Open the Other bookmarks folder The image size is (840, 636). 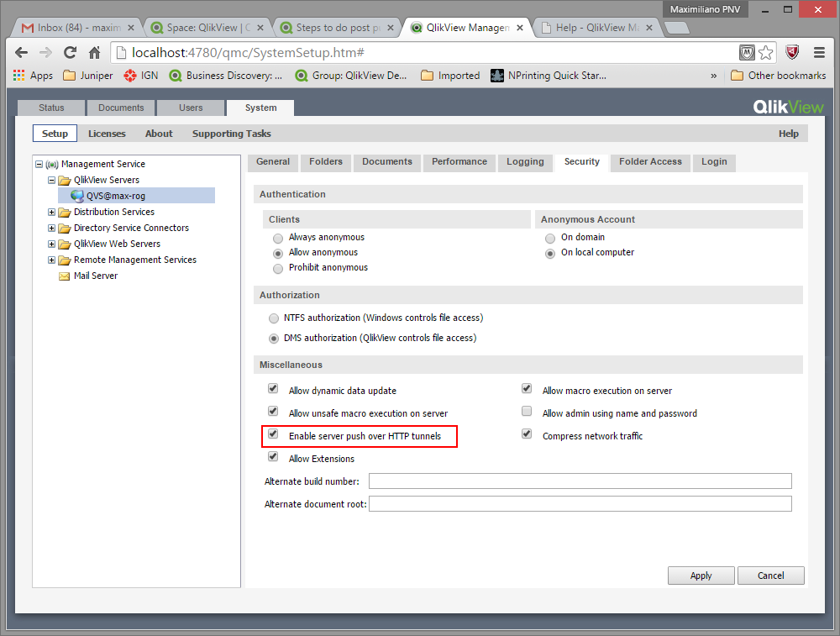click(779, 76)
